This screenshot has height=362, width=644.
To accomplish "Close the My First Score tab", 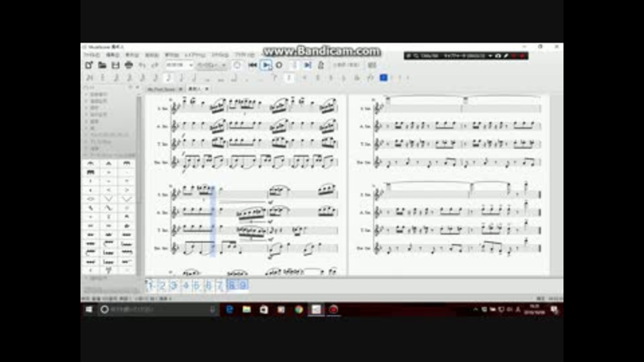I will click(180, 89).
